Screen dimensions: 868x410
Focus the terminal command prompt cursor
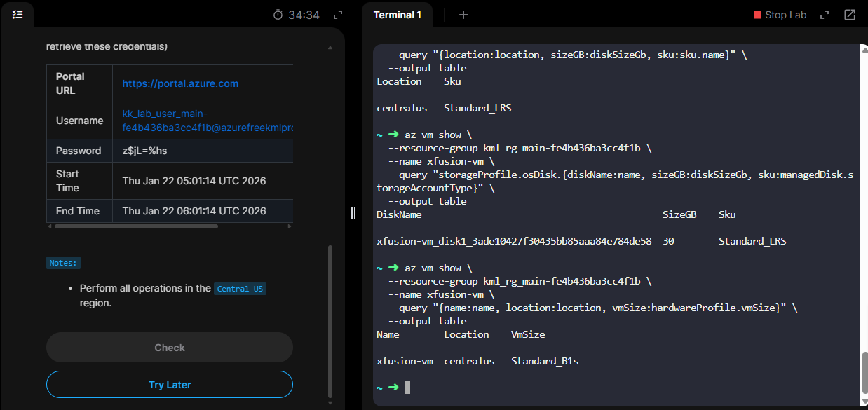(407, 388)
